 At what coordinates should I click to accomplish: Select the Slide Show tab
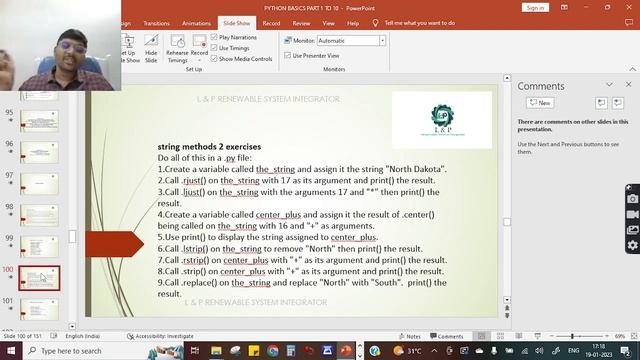click(237, 23)
